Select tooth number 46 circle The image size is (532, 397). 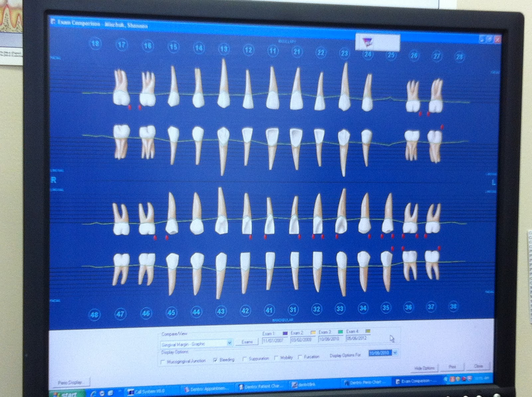pyautogui.click(x=146, y=313)
